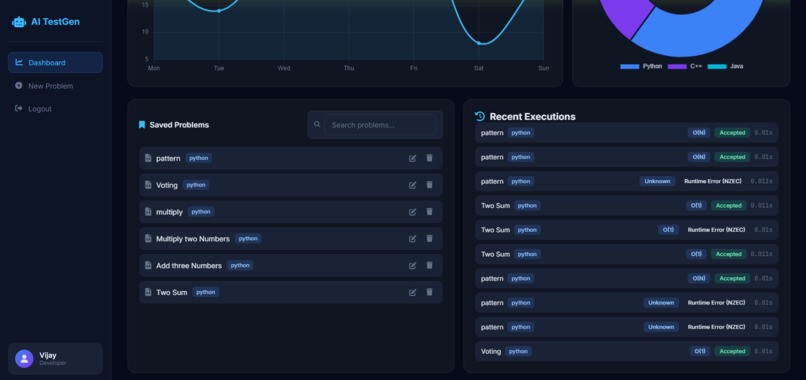Edit the Voting saved problem
This screenshot has height=380, width=806.
tap(412, 185)
